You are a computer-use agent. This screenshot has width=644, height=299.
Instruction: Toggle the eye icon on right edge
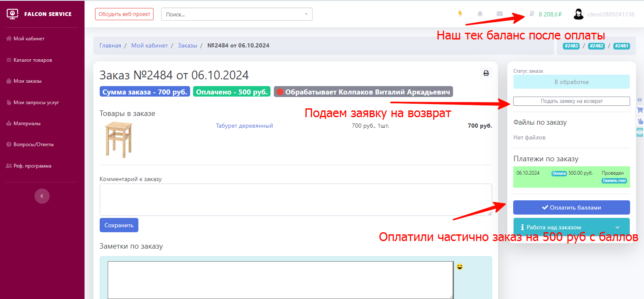click(x=640, y=132)
